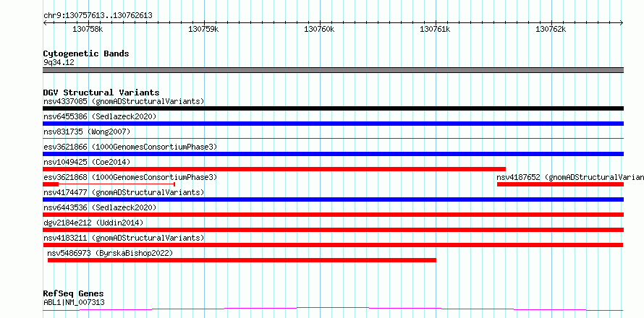The width and height of the screenshot is (644, 318).
Task: Click the blue nsv4174477 variant bar
Action: pos(333,199)
